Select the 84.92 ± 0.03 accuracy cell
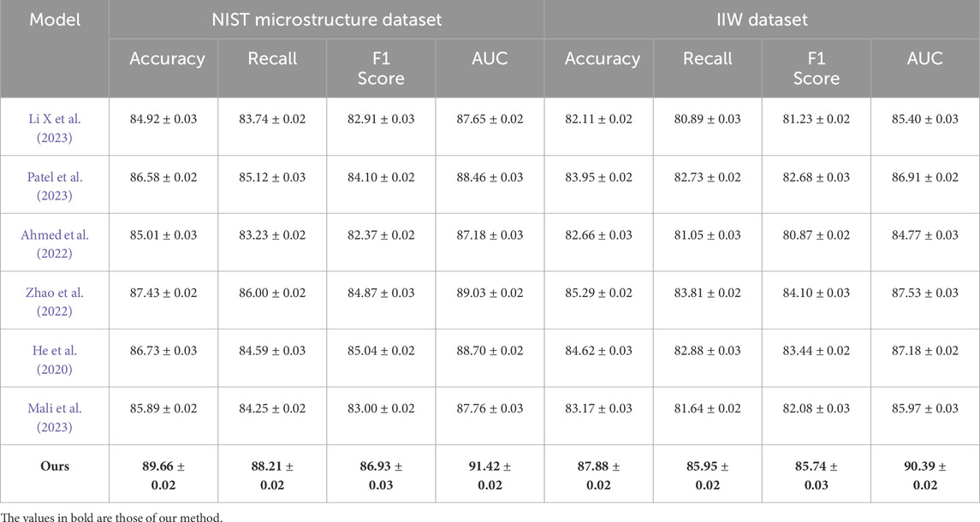Viewport: 980px width, 522px height. click(x=163, y=119)
